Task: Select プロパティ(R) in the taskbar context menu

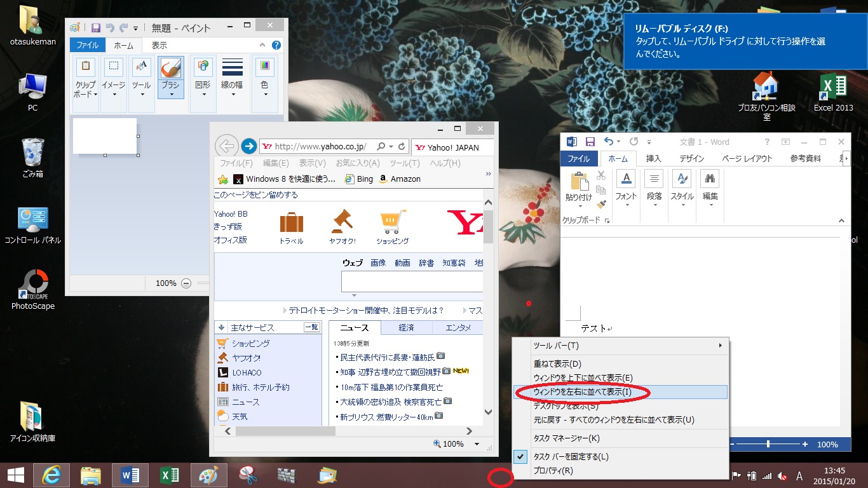Action: [621, 471]
